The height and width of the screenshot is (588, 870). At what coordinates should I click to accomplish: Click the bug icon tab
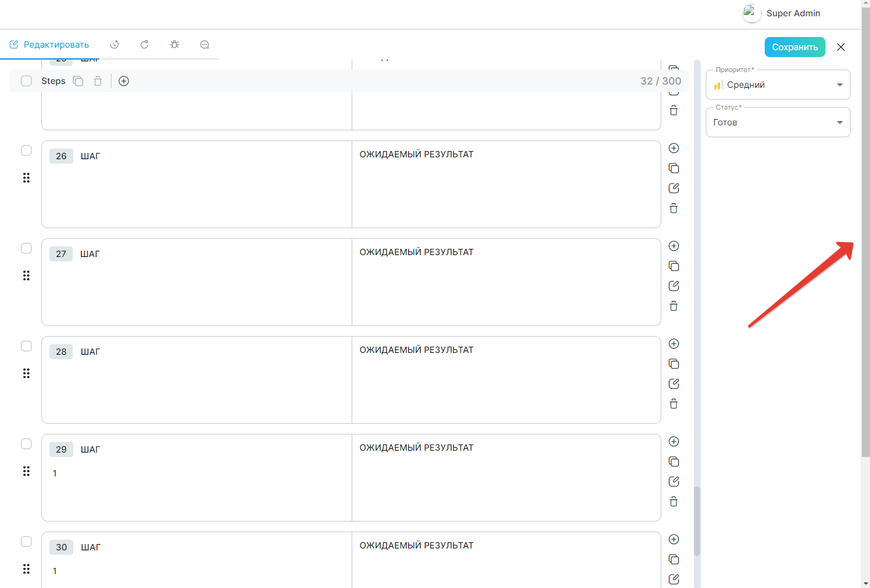coord(174,45)
